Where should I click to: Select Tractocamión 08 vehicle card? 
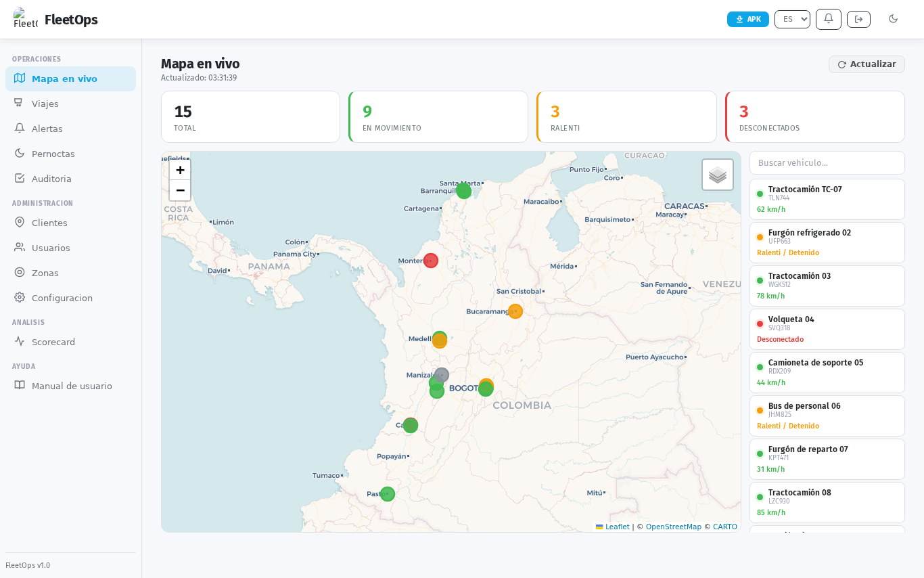pyautogui.click(x=827, y=502)
